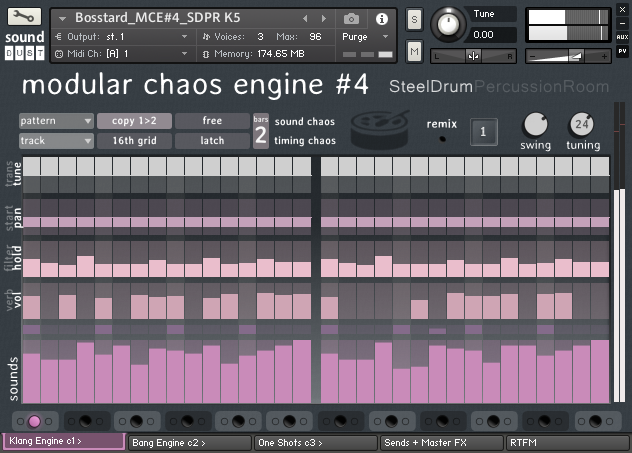Click the eighth track selector knob

pos(391,422)
